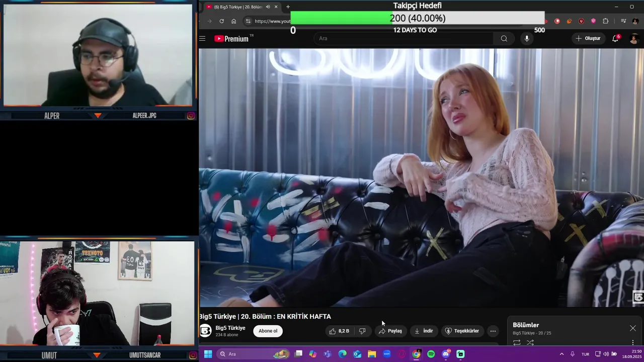Open File Explorer from the taskbar
The image size is (644, 362).
pos(372,354)
